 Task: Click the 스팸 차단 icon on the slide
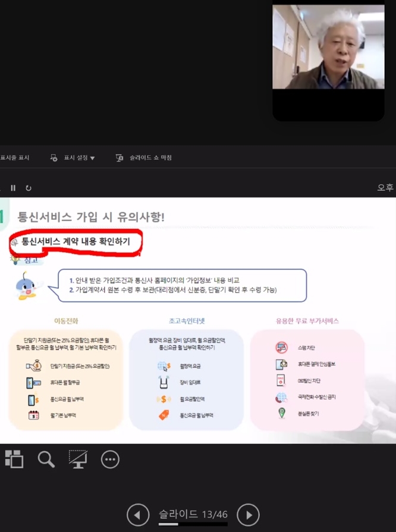click(x=281, y=348)
